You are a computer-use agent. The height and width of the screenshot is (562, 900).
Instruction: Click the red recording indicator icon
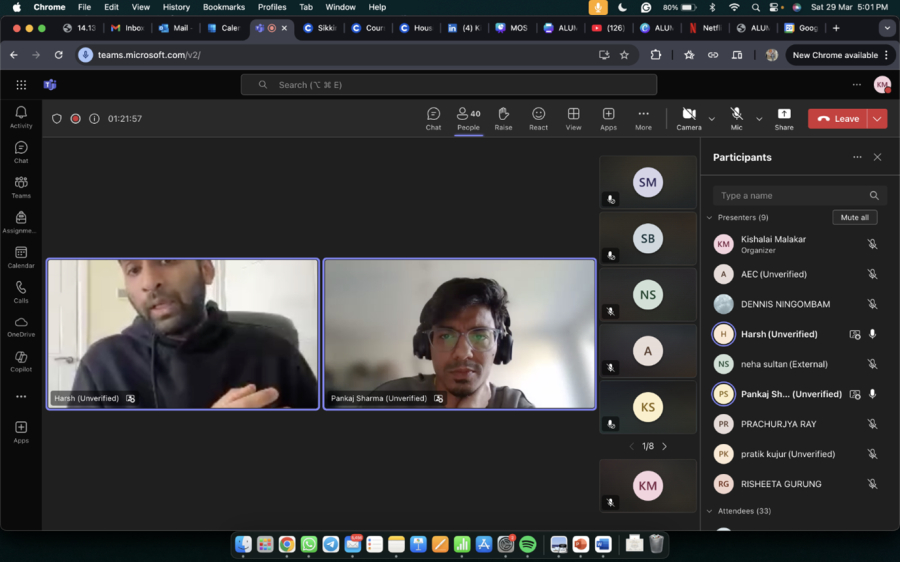pos(75,119)
